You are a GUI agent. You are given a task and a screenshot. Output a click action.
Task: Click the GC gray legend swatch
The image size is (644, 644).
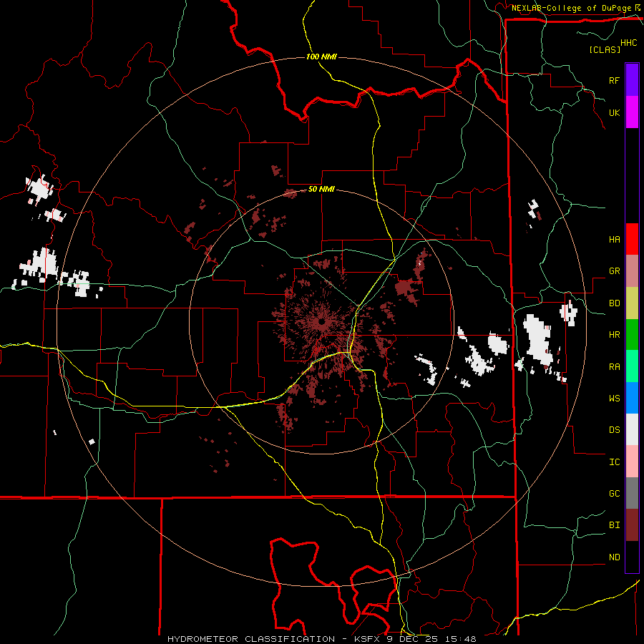632,493
